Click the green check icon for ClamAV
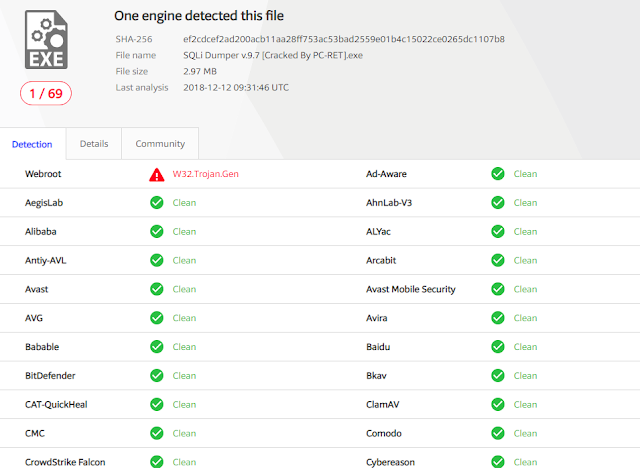 [497, 405]
